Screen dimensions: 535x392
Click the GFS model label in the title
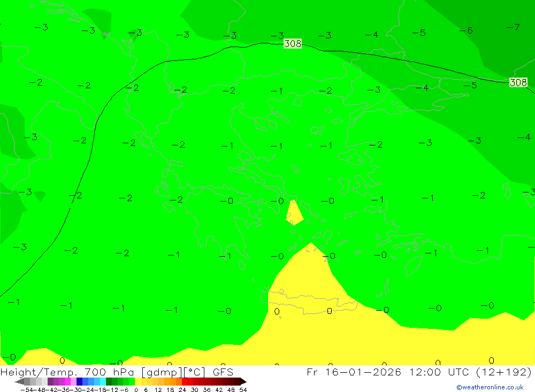point(223,372)
